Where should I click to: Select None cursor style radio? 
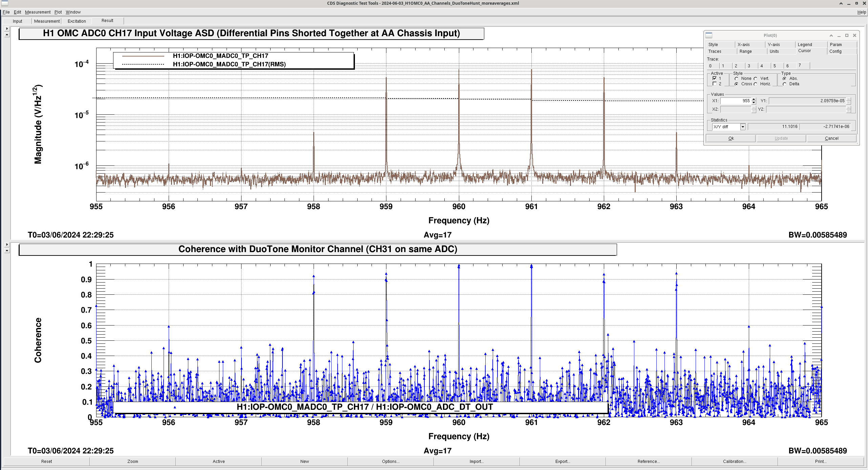pos(736,79)
